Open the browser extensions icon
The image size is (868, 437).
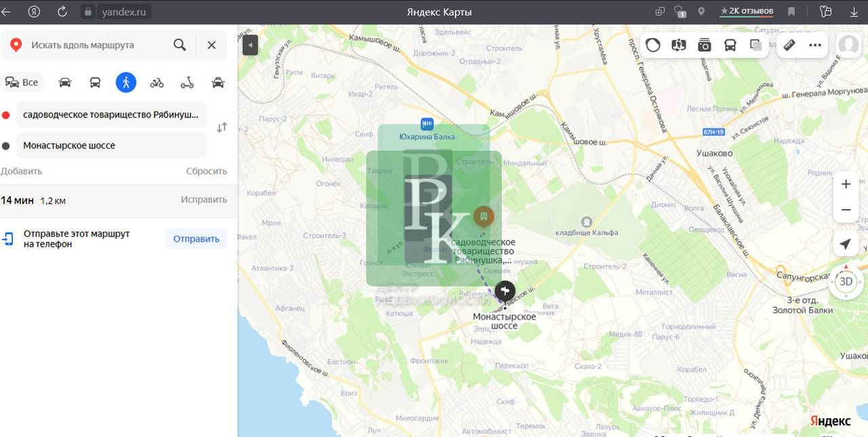click(825, 12)
